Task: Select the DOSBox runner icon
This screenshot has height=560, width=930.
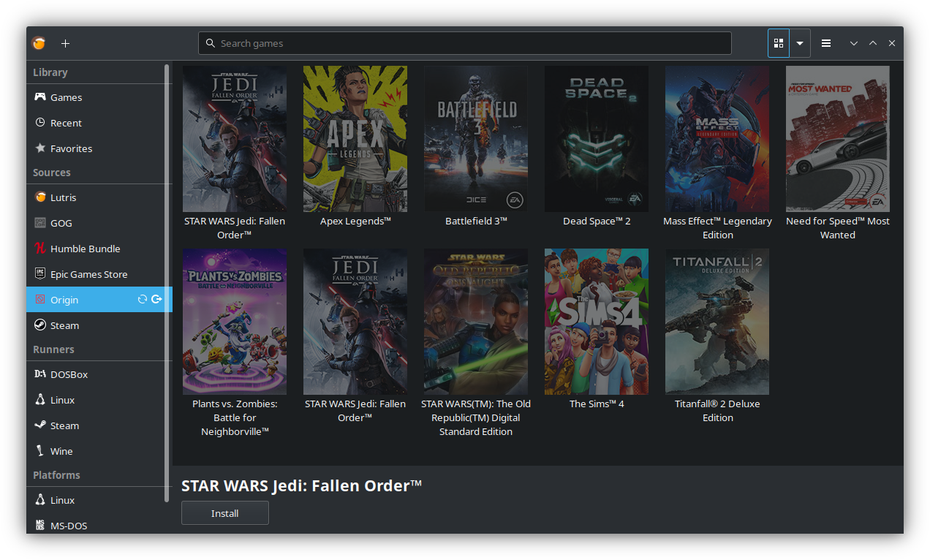Action: click(x=40, y=374)
